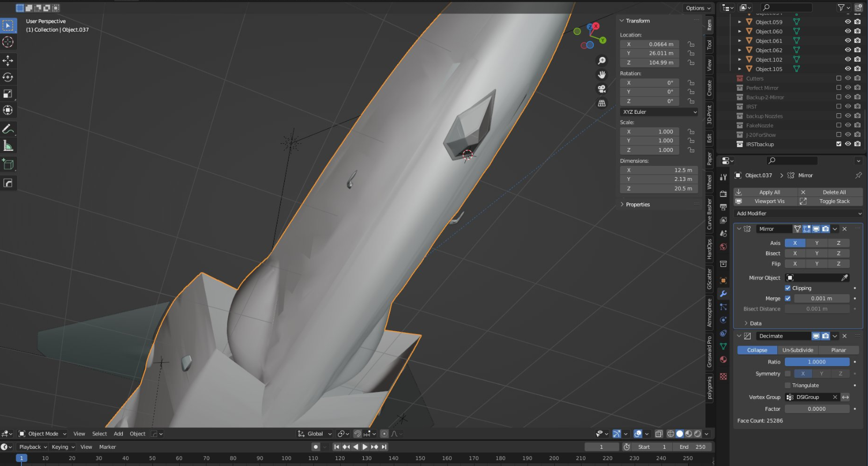This screenshot has width=868, height=466.
Task: Select the Annotate tool
Action: click(8, 129)
